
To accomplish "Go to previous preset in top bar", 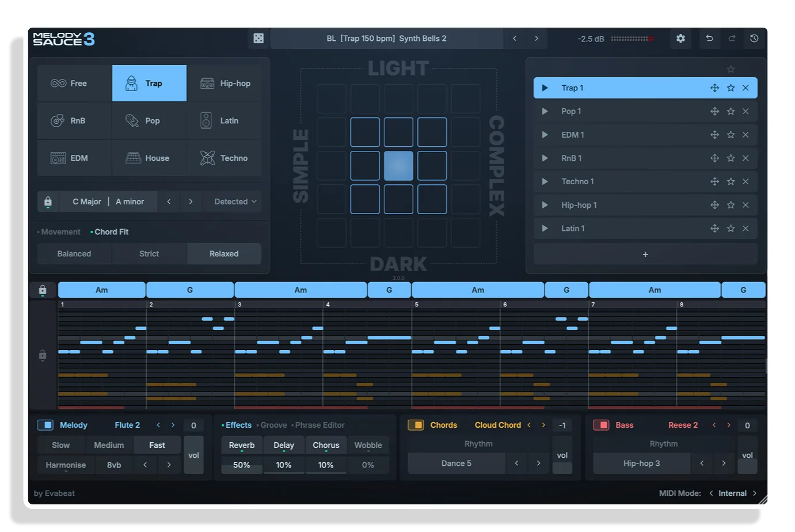I will (x=515, y=39).
